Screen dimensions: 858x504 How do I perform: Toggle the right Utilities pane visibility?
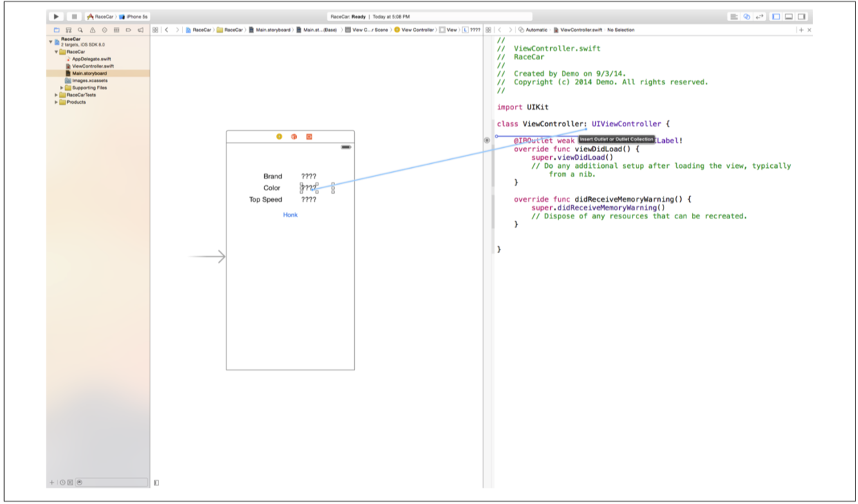(x=801, y=17)
